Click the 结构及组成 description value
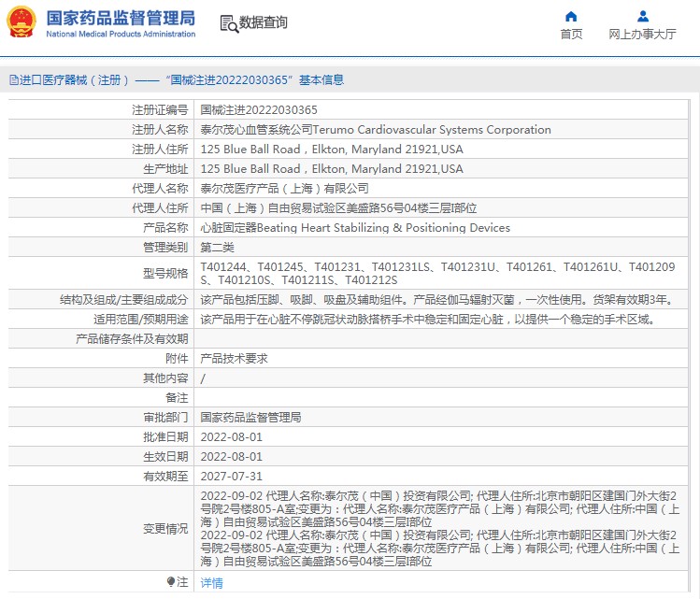 [436, 299]
